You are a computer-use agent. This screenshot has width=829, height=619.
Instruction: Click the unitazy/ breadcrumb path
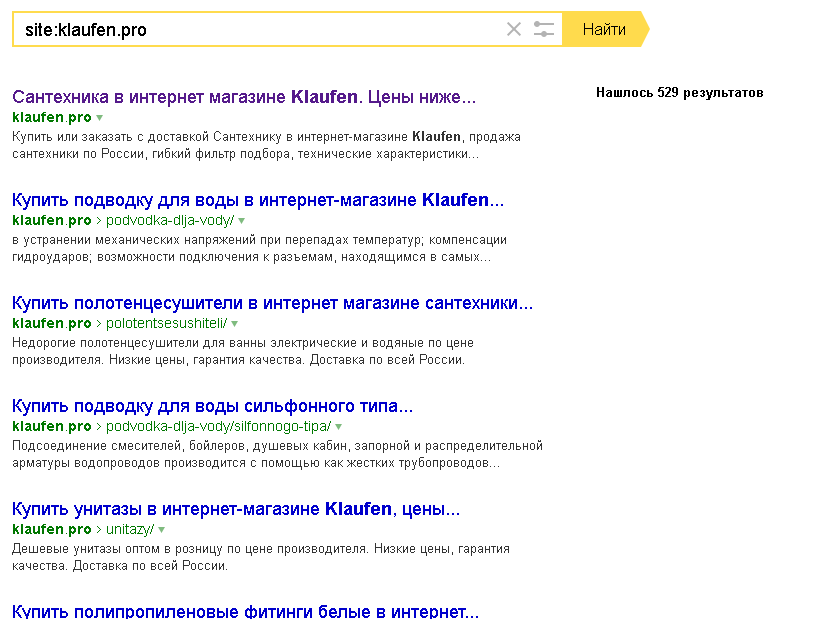coord(129,530)
